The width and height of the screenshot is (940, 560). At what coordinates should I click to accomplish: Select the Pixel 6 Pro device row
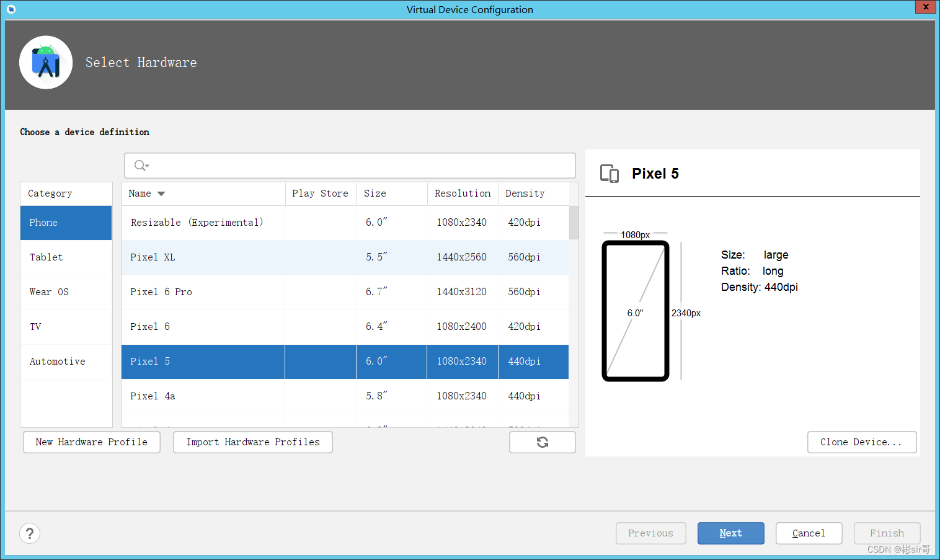(345, 292)
